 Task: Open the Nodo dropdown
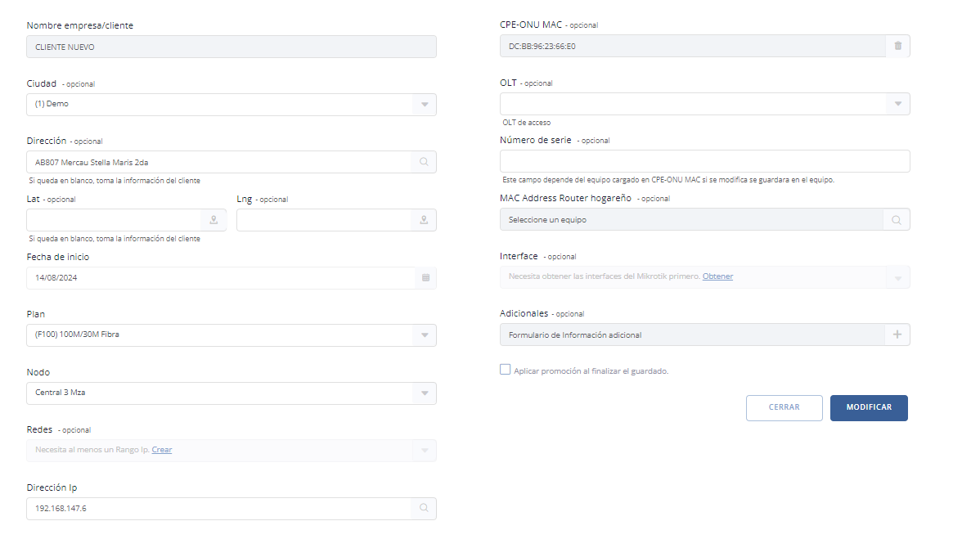coord(424,393)
